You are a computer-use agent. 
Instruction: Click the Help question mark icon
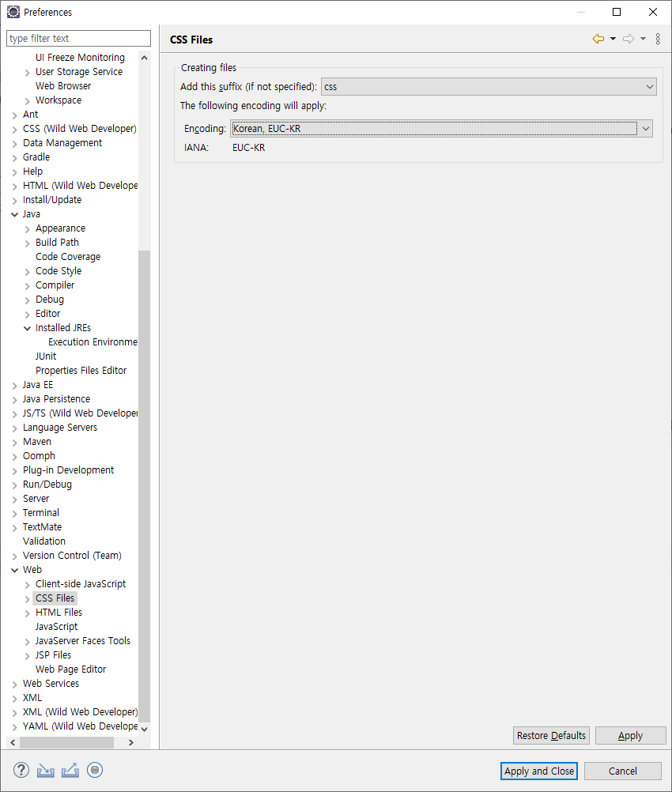coord(21,771)
